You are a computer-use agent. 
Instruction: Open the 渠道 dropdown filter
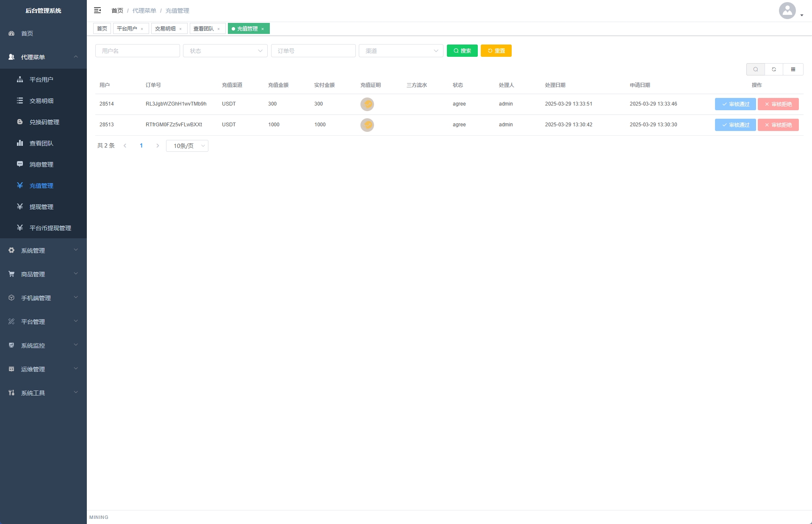pos(401,51)
